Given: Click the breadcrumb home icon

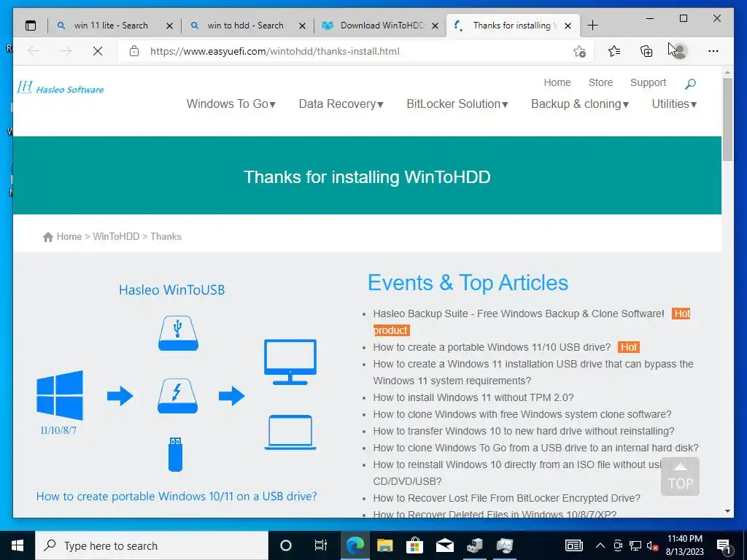Looking at the screenshot, I should click(x=47, y=237).
